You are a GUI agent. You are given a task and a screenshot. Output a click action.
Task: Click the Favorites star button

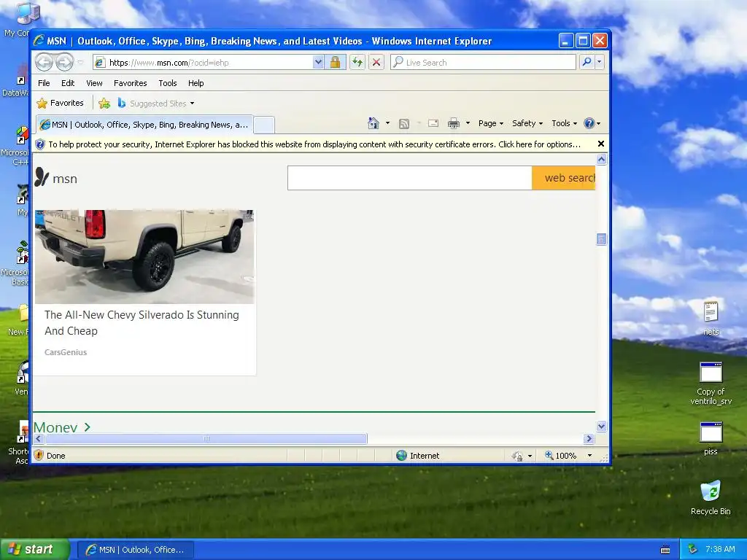point(60,103)
